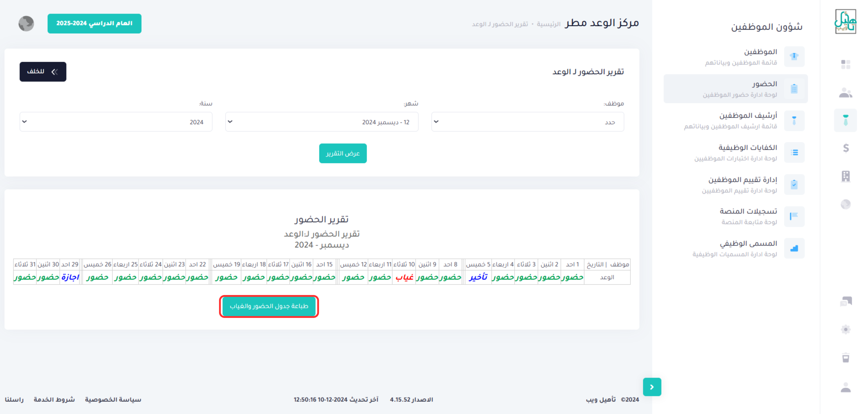Click طباعة جدول الحضور والغياب button

pos(269,306)
